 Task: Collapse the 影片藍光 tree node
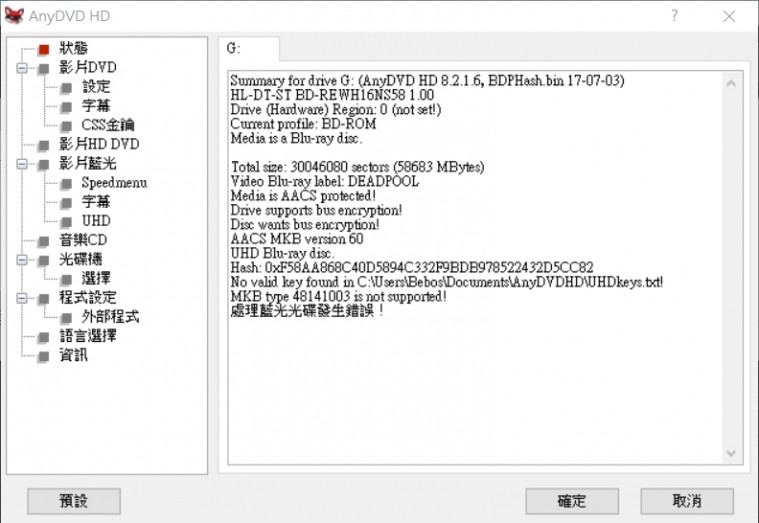point(20,164)
